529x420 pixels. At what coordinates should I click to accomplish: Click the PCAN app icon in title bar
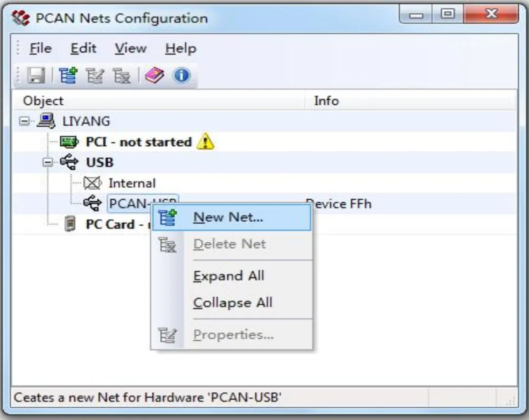(20, 18)
